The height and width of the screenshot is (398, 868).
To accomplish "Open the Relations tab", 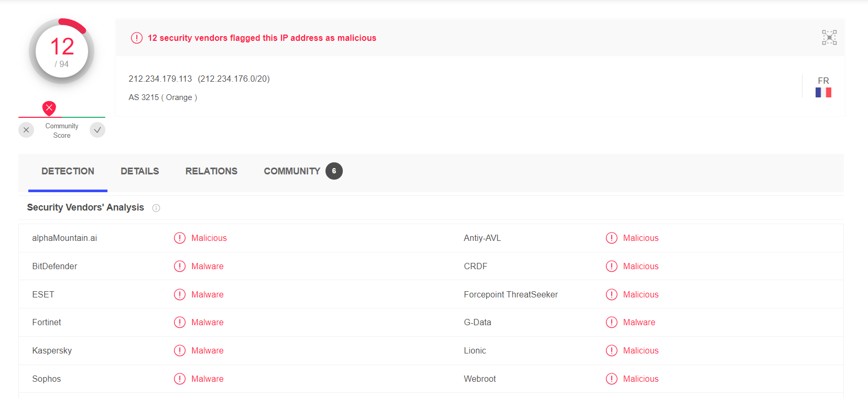I will point(211,171).
